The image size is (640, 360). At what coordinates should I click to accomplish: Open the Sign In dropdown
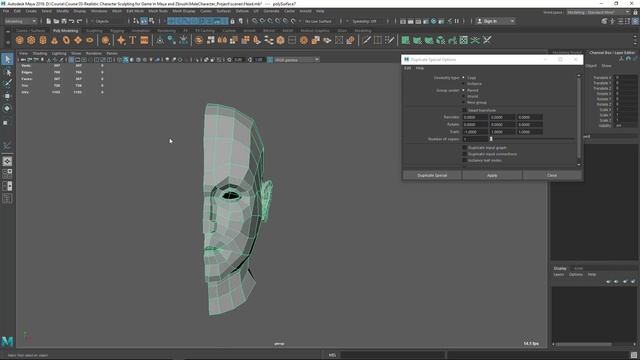coord(496,21)
